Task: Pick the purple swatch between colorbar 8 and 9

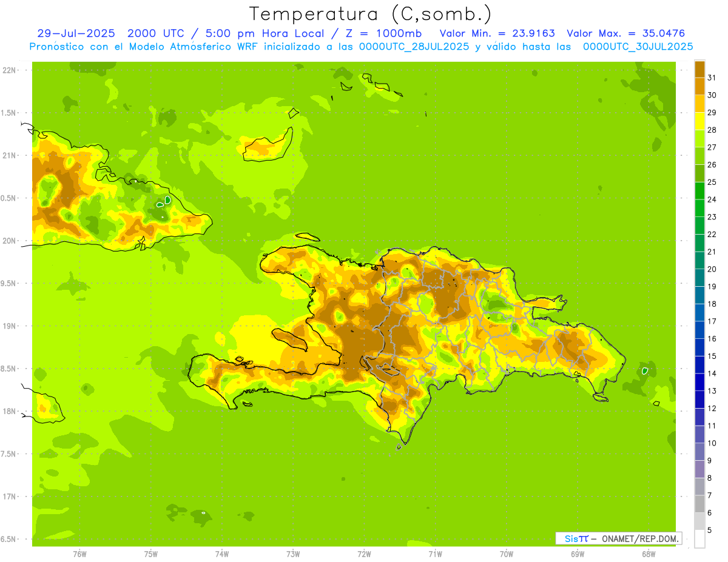Action: click(x=699, y=469)
